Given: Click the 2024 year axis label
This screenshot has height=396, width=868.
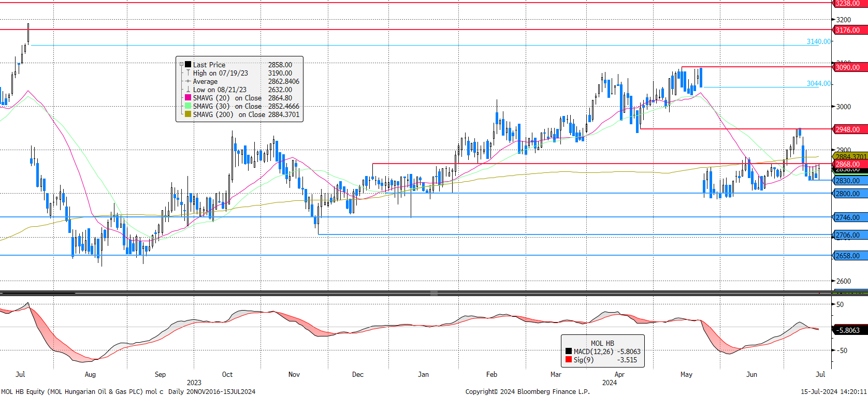Looking at the screenshot, I should [x=610, y=383].
